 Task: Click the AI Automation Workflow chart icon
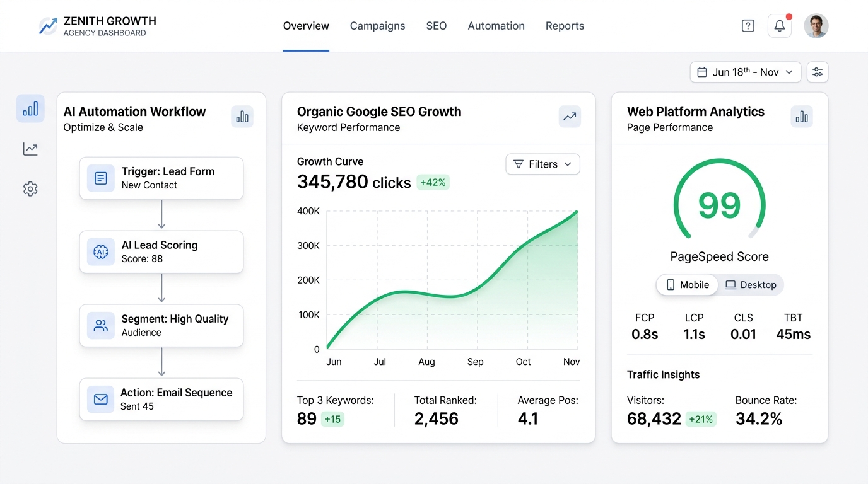click(x=242, y=117)
